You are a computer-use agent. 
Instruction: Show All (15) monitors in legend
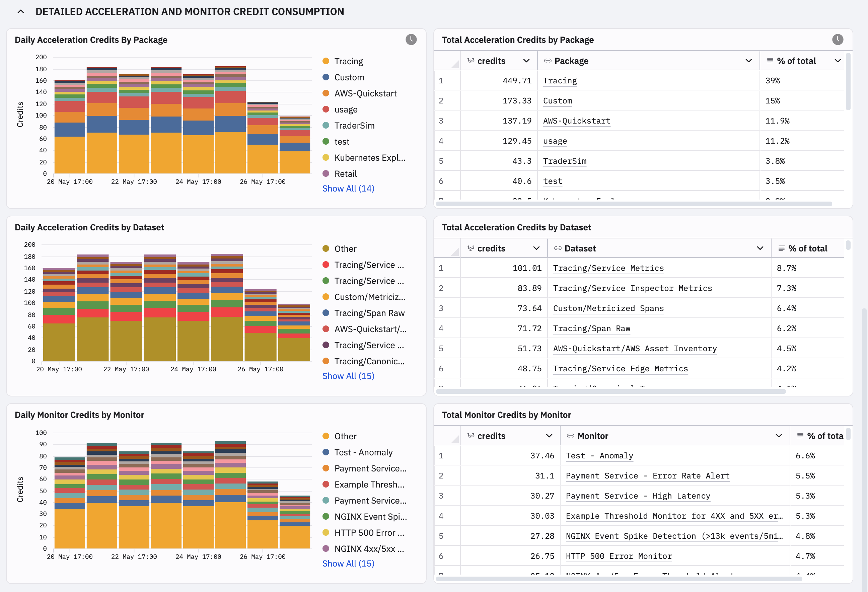click(348, 564)
